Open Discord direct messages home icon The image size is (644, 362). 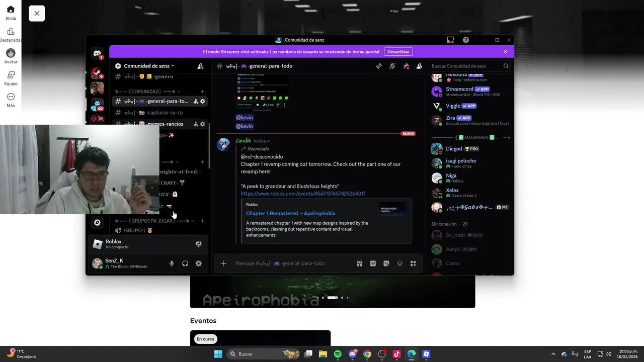pos(97,54)
